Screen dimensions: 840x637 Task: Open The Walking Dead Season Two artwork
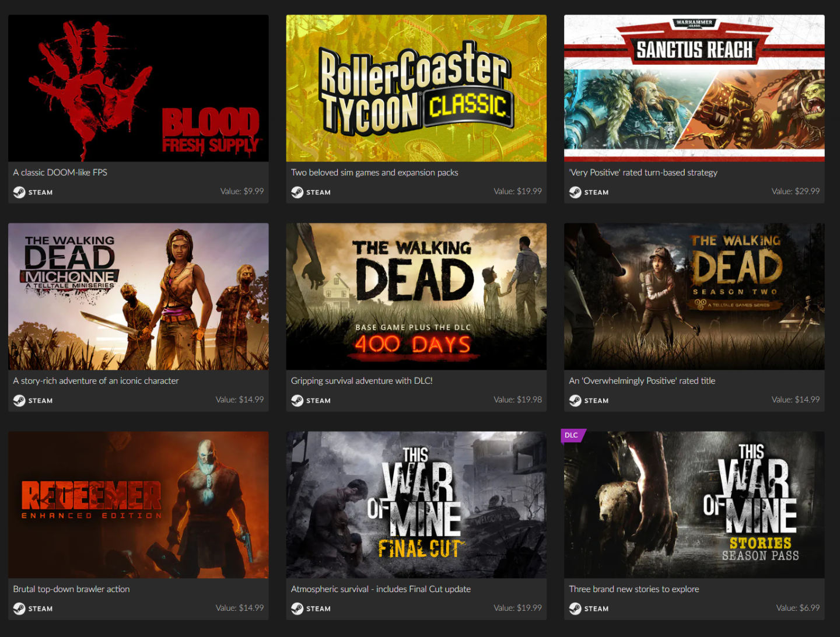pos(694,296)
